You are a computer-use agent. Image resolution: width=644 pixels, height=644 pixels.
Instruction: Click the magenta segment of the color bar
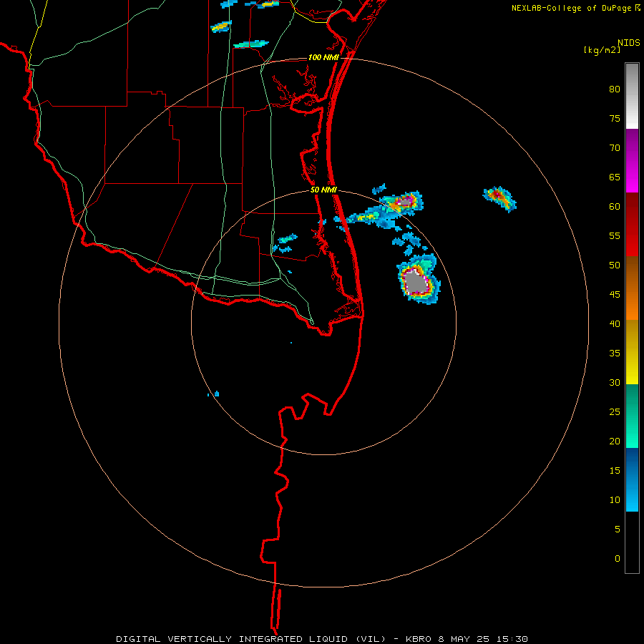632,160
